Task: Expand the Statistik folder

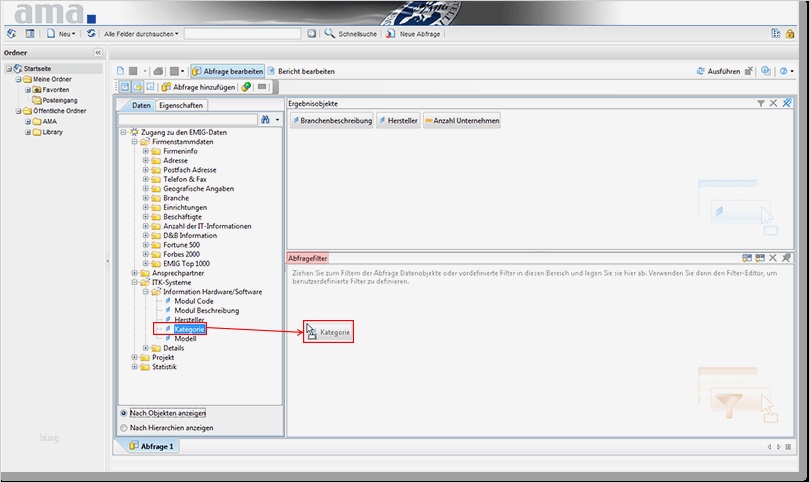Action: point(134,367)
